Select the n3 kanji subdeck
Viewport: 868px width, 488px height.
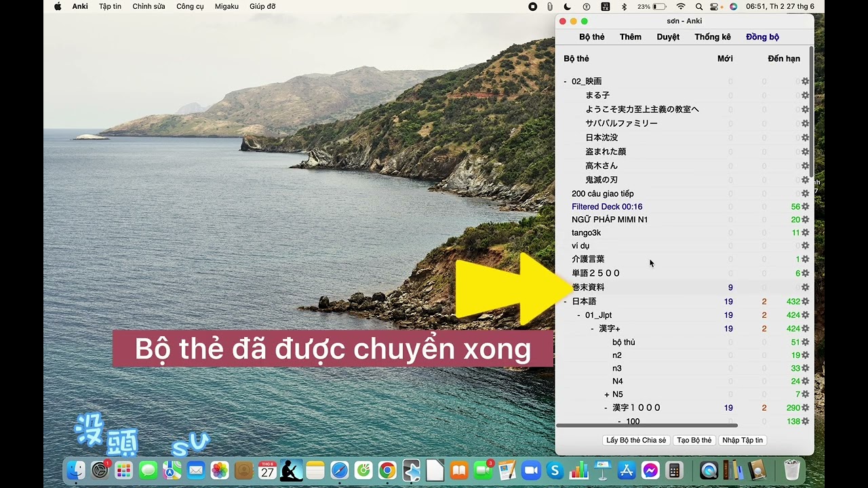[x=617, y=368]
